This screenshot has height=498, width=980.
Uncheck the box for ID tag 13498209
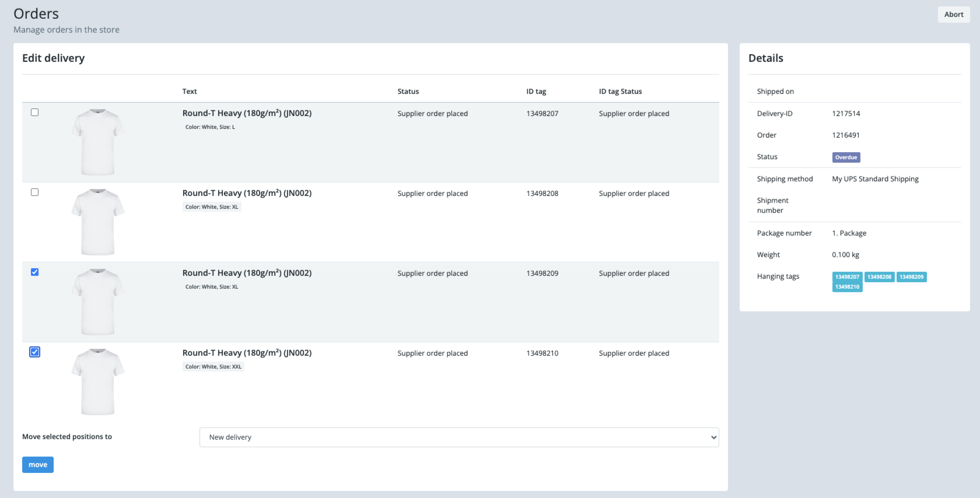click(35, 272)
